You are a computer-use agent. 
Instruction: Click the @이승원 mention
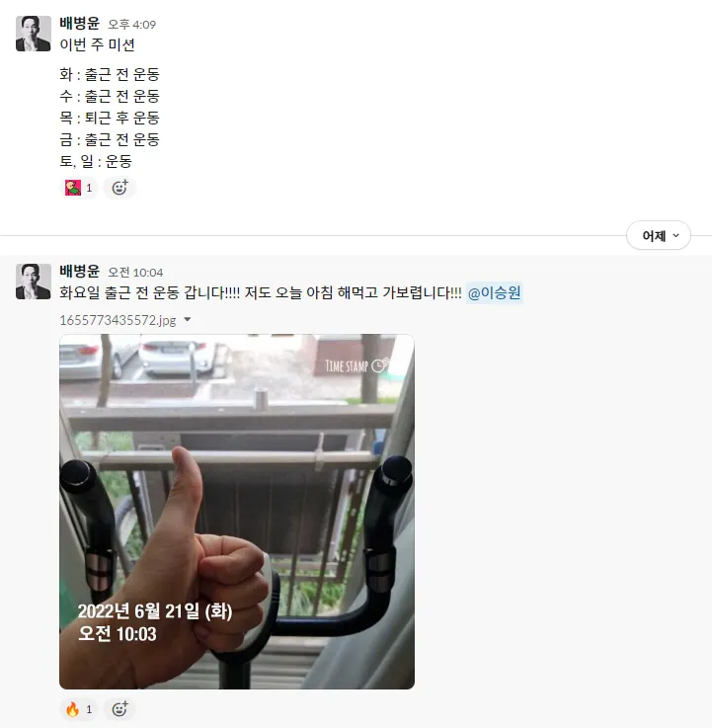[x=495, y=293]
